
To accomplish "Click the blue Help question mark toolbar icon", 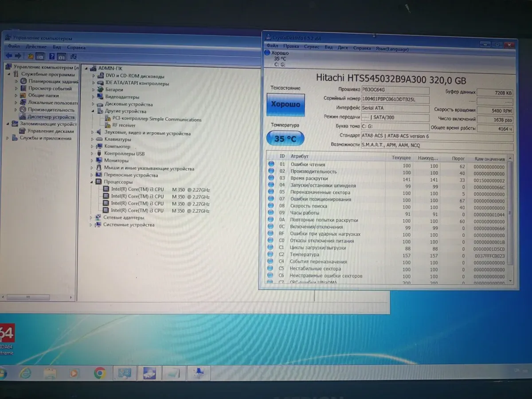I will click(52, 56).
